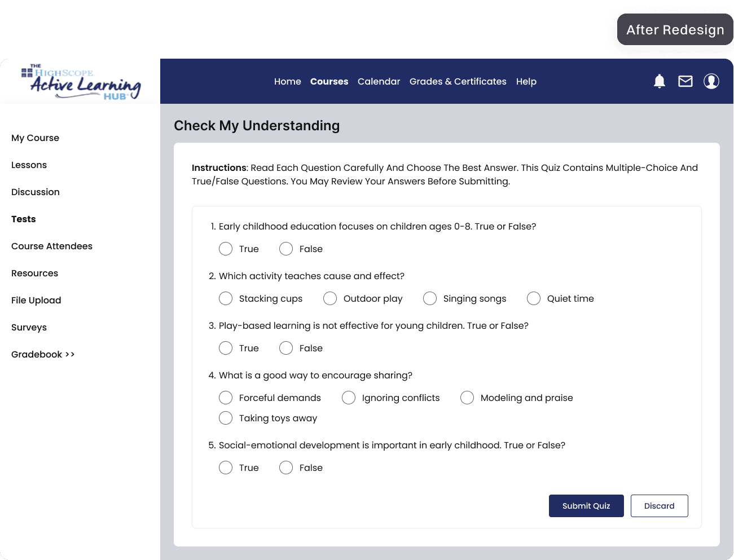Select False for question 1
734x560 pixels.
point(286,249)
